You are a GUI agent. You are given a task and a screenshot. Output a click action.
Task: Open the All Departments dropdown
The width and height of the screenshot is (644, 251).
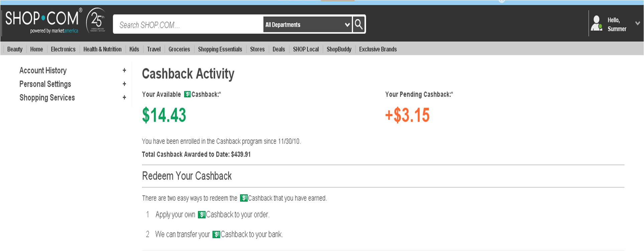coord(307,25)
